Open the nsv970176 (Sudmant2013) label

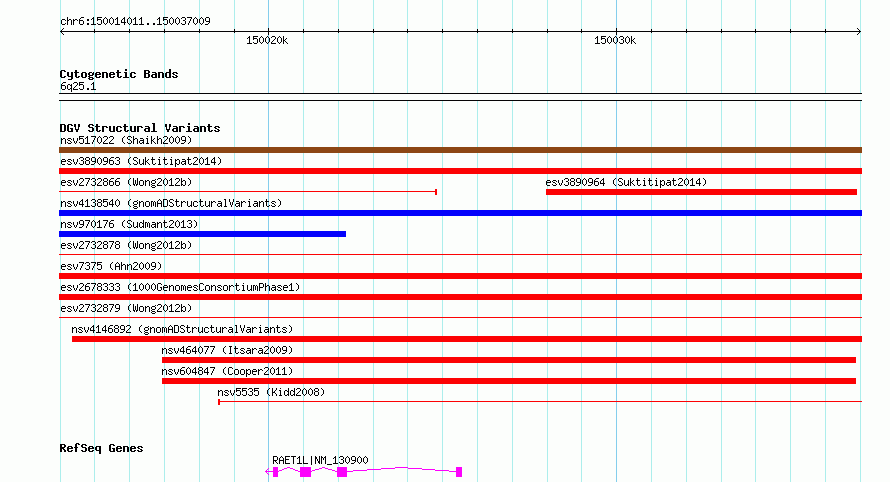[x=129, y=224]
